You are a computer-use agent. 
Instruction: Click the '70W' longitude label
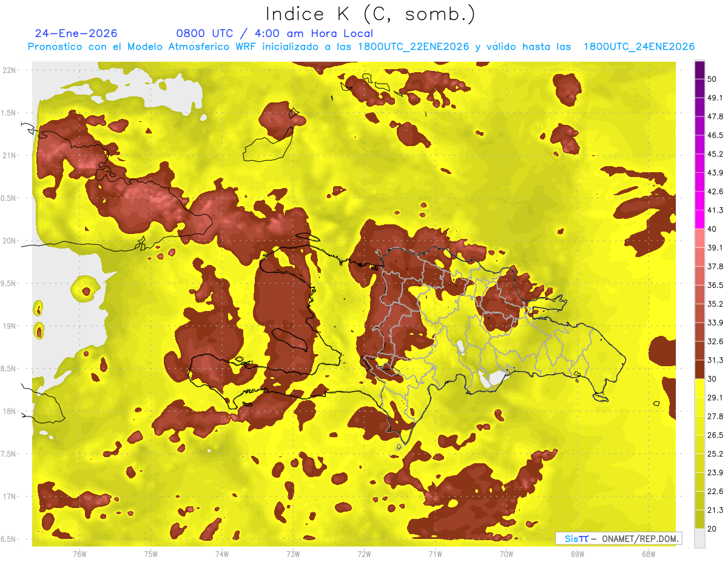coord(507,554)
